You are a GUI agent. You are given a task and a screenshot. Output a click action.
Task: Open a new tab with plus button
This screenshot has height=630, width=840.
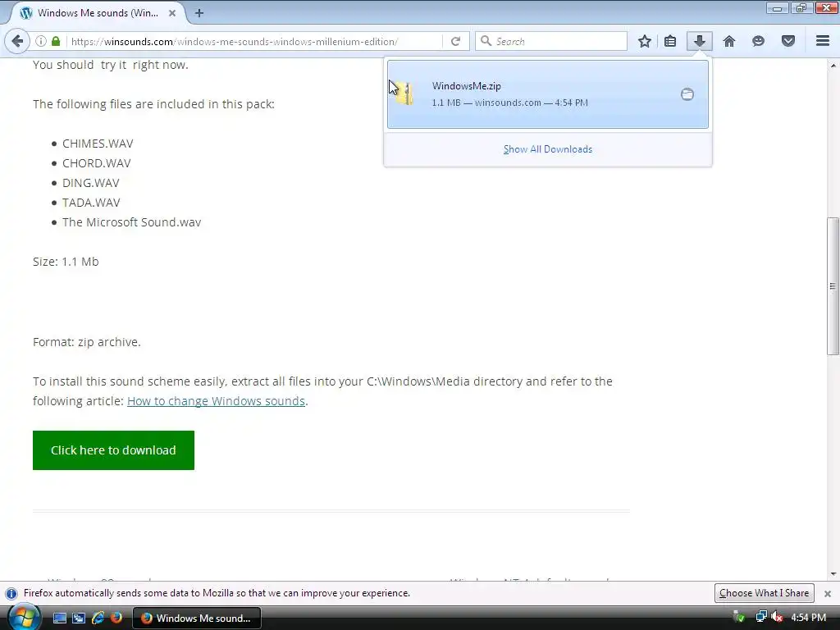click(x=199, y=13)
